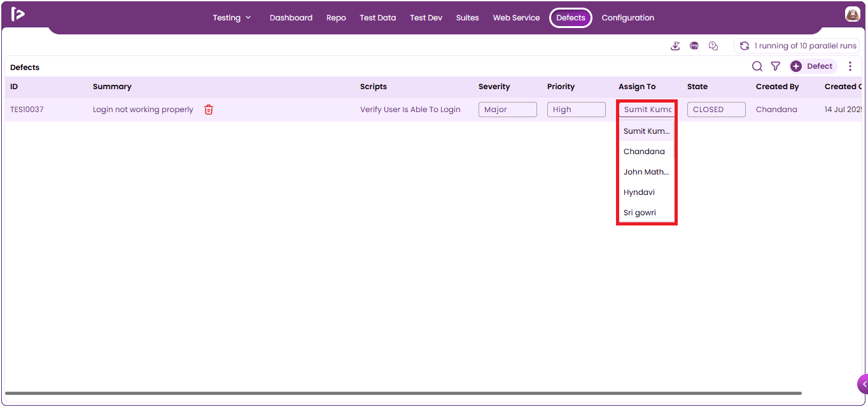
Task: Add a new Defect
Action: pyautogui.click(x=813, y=66)
